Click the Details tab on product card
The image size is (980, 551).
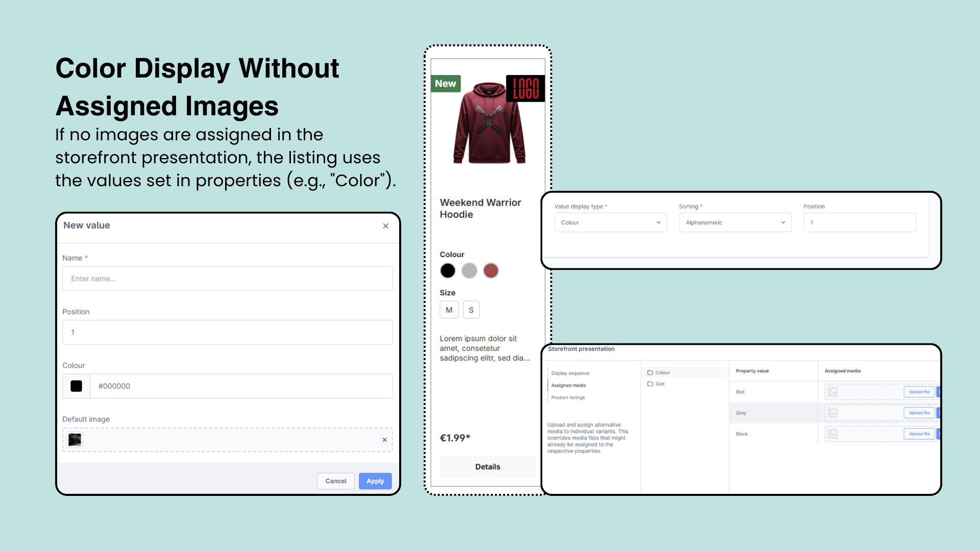[486, 466]
